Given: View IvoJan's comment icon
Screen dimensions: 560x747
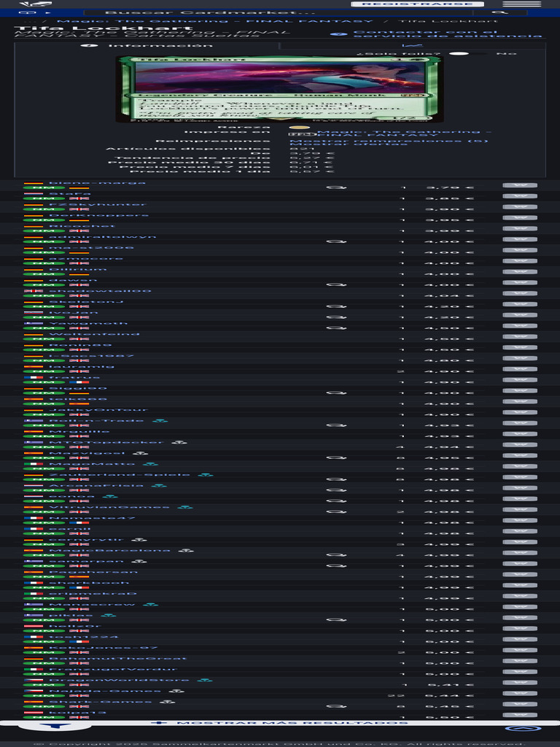Looking at the screenshot, I should coord(336,317).
